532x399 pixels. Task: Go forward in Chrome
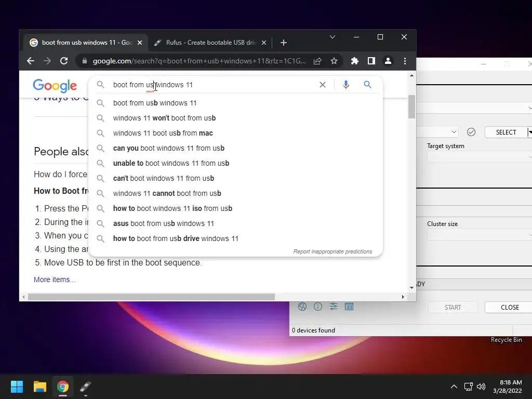pyautogui.click(x=47, y=61)
